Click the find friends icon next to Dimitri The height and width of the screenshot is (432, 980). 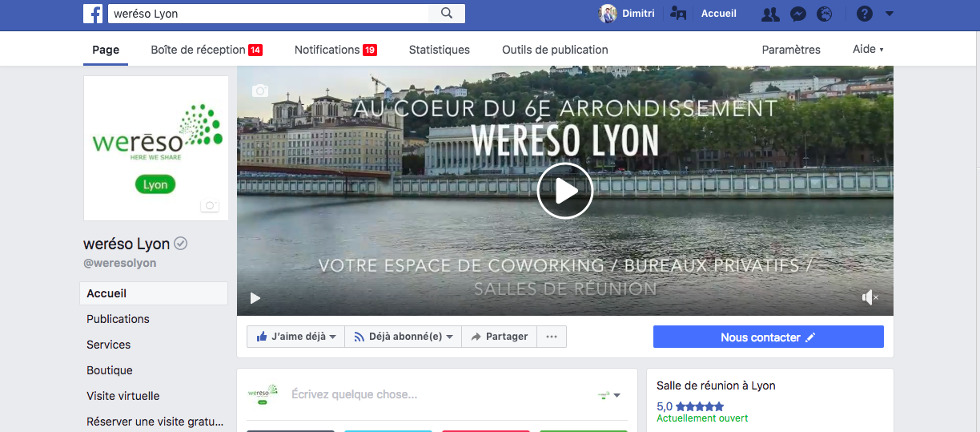(x=678, y=14)
